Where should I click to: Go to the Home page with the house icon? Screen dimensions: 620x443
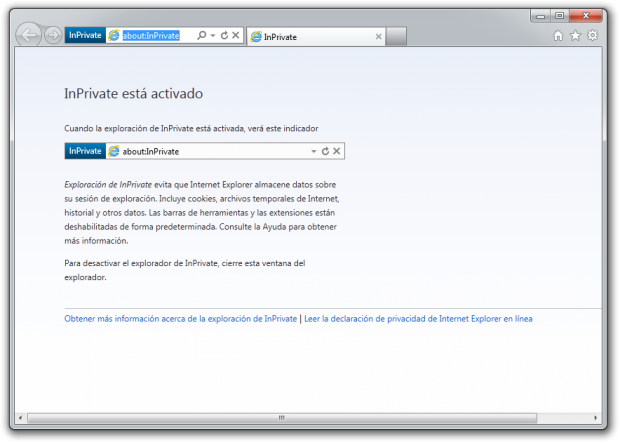558,36
